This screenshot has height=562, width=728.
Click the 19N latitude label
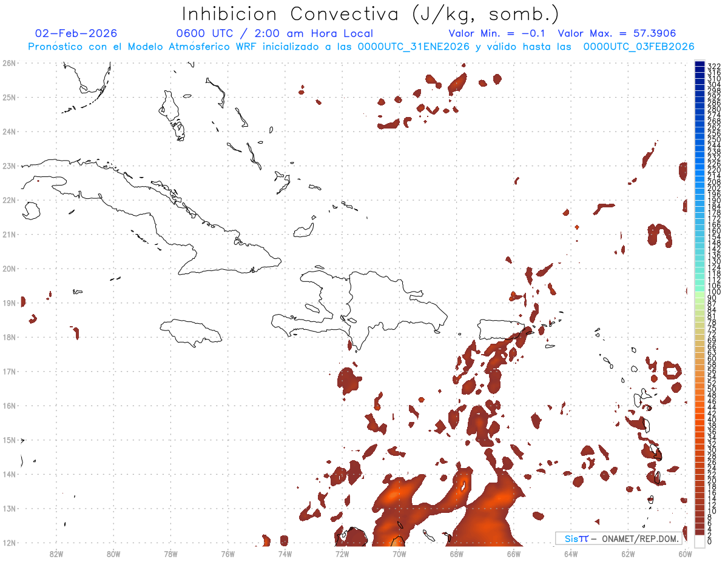[x=9, y=303]
